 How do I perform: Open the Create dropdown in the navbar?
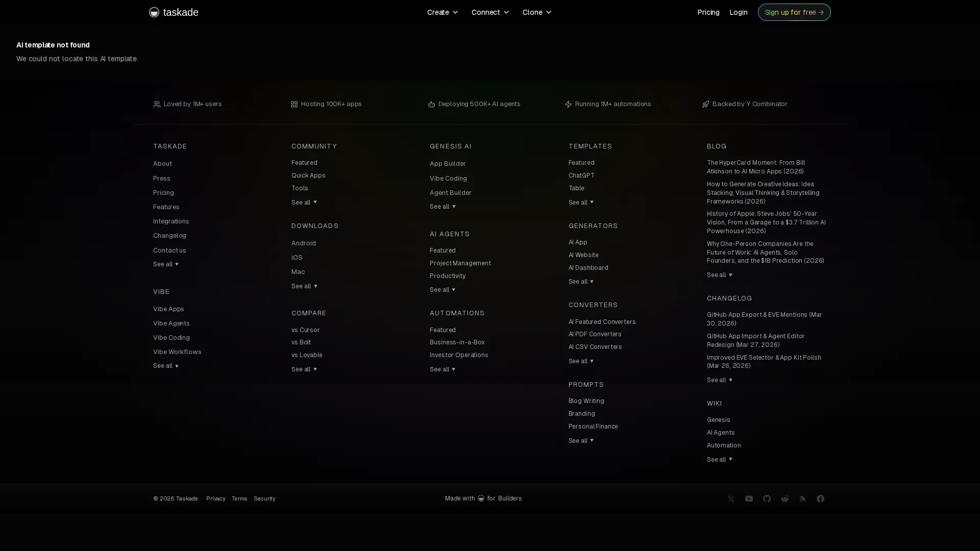(x=442, y=12)
